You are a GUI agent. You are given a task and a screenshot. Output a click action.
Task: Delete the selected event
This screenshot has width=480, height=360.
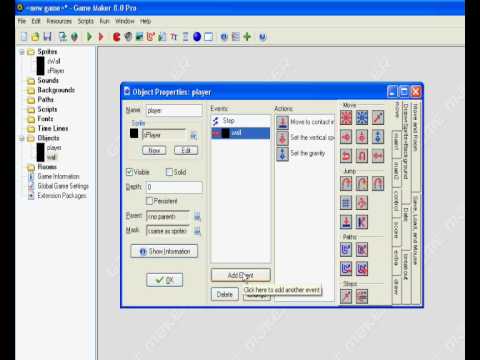point(225,295)
